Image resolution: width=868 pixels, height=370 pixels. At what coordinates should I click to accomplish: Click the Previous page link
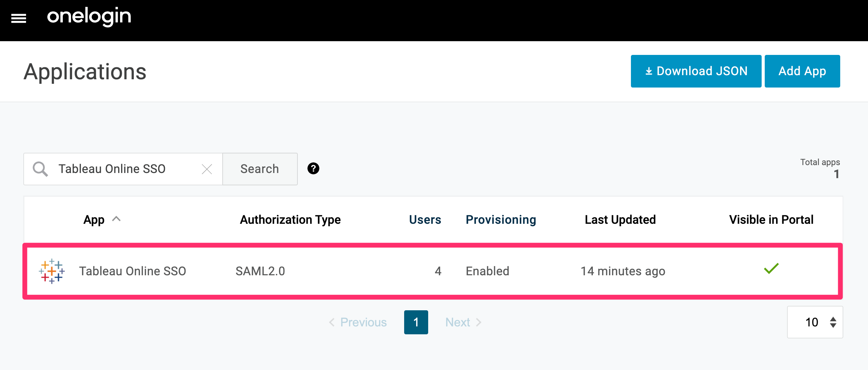point(358,322)
